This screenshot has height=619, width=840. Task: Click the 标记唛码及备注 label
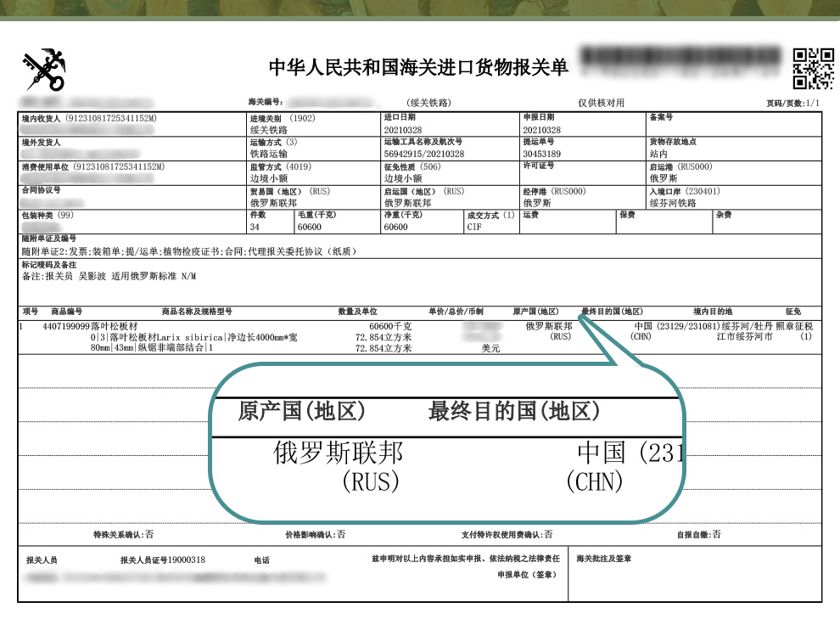(49, 265)
